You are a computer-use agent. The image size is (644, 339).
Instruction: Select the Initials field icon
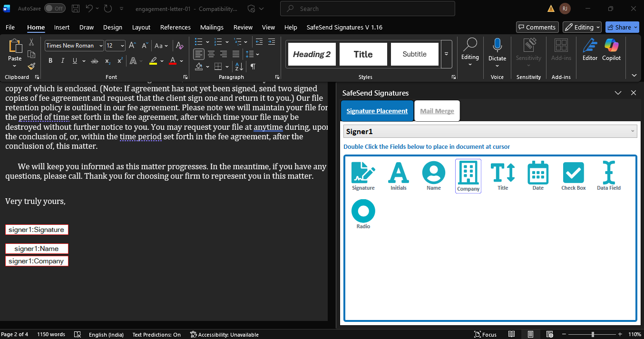tap(398, 173)
